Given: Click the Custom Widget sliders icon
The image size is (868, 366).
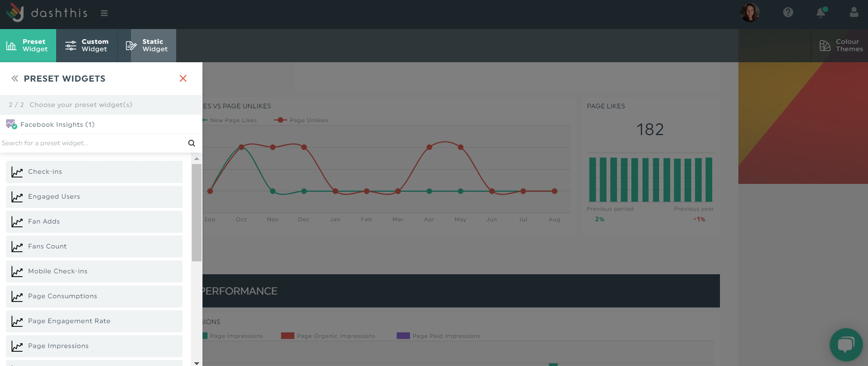Looking at the screenshot, I should click(x=71, y=46).
